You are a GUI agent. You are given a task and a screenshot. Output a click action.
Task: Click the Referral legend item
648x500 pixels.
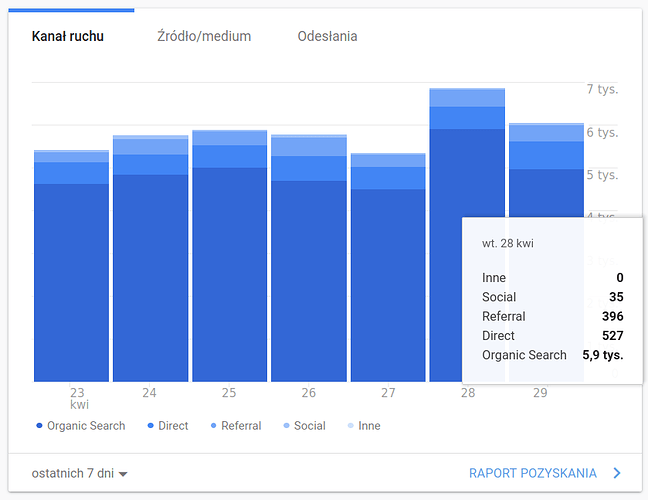235,426
